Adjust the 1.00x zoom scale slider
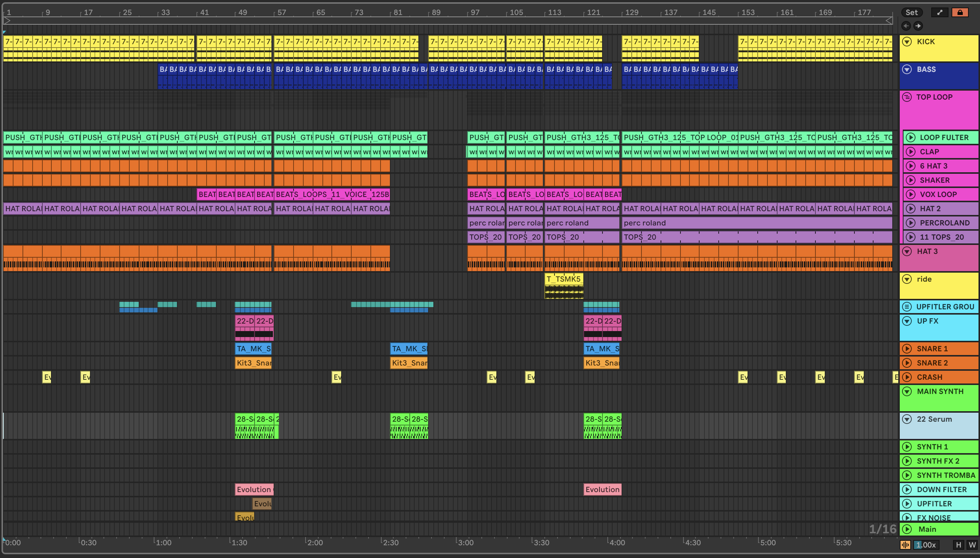 [926, 545]
